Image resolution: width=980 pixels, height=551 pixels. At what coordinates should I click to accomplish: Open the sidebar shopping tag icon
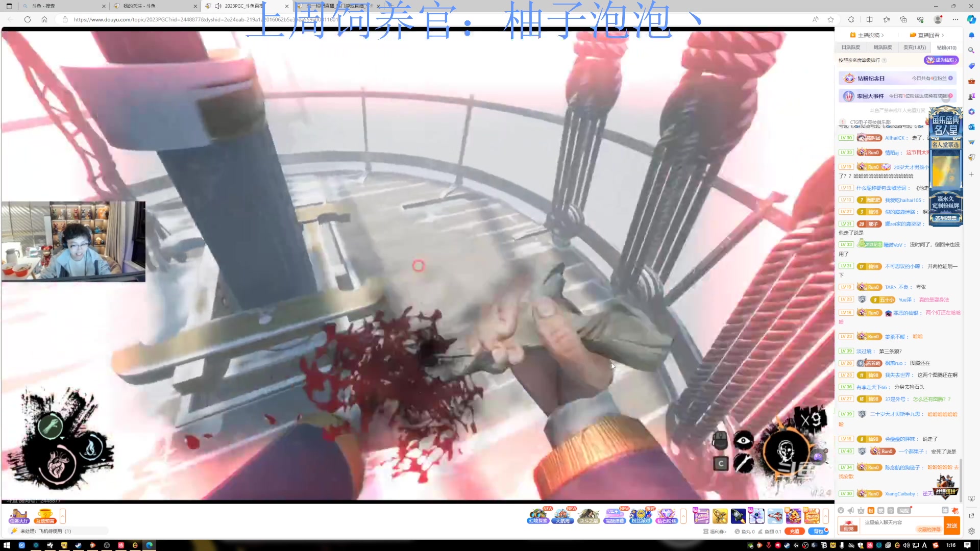click(x=971, y=66)
